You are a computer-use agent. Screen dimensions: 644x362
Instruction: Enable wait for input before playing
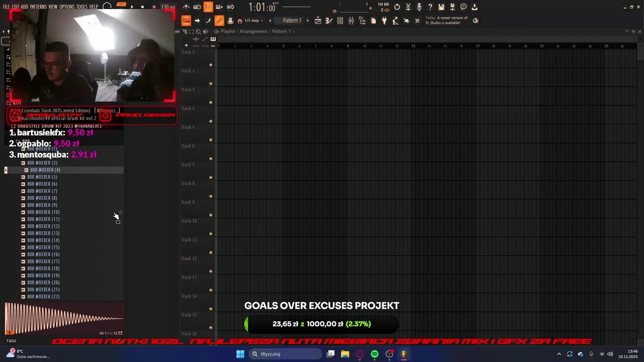(x=197, y=7)
